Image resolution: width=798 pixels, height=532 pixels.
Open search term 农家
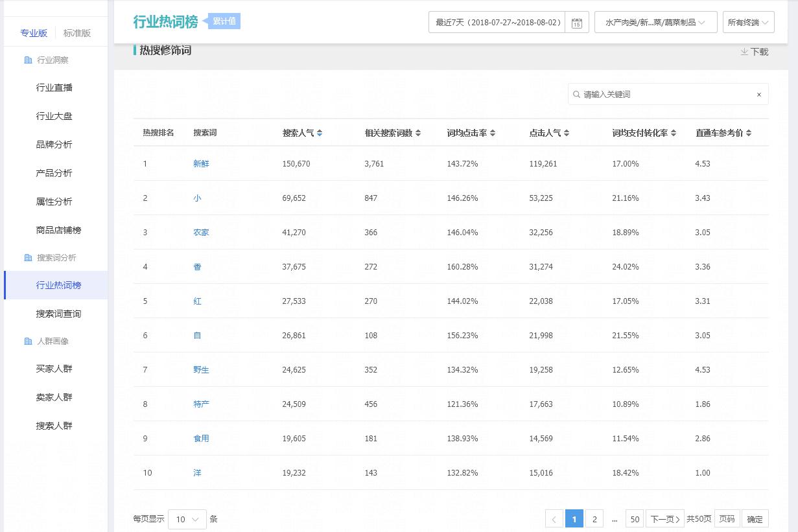pyautogui.click(x=201, y=233)
